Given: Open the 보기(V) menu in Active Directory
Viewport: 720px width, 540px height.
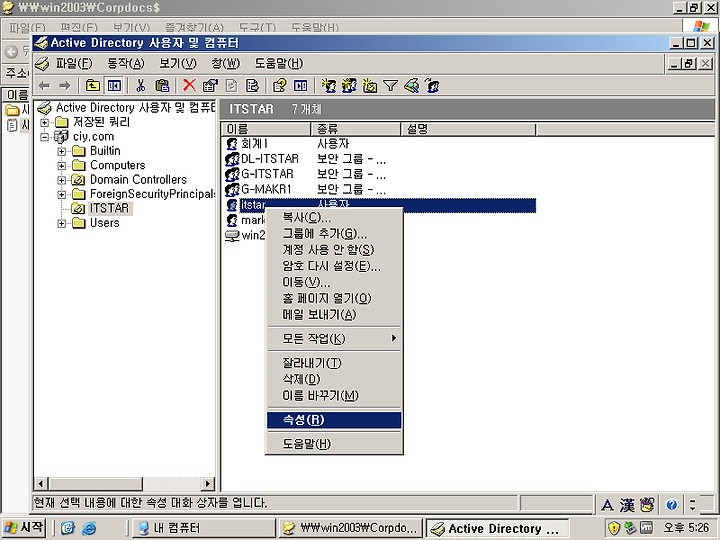Looking at the screenshot, I should pos(178,63).
